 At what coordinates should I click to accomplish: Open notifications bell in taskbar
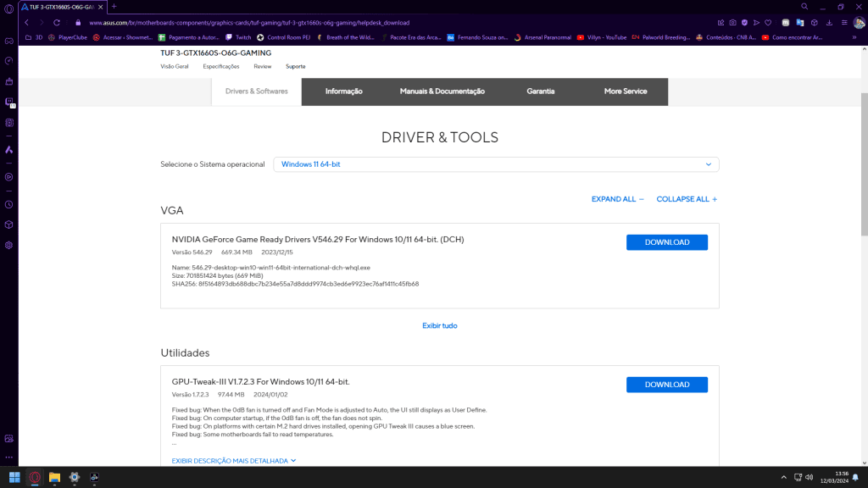(x=855, y=478)
